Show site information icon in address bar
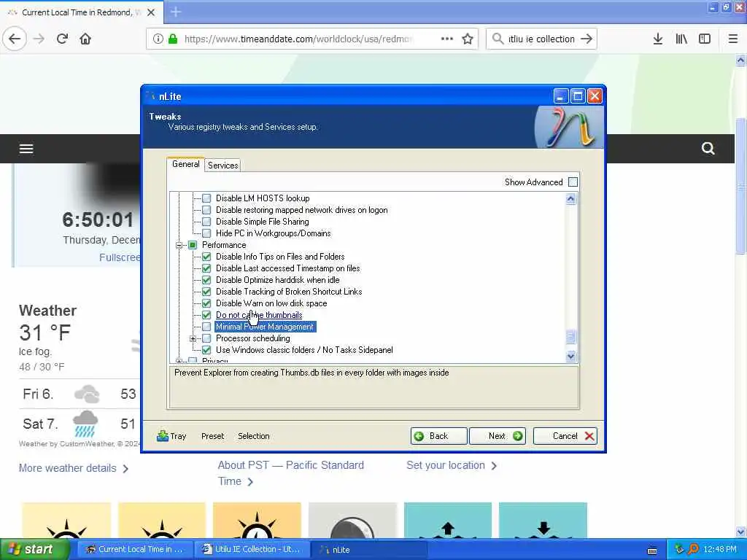 point(158,39)
